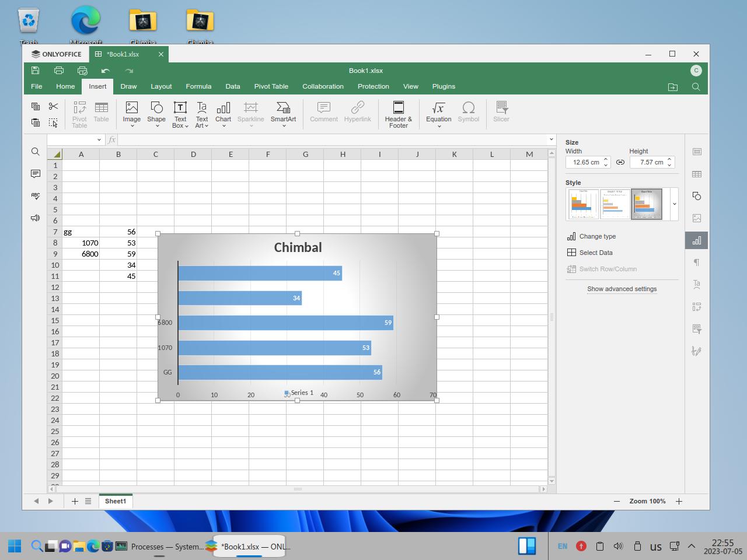Screen dimensions: 747x560
Task: Open Header & Footer settings
Action: point(399,114)
